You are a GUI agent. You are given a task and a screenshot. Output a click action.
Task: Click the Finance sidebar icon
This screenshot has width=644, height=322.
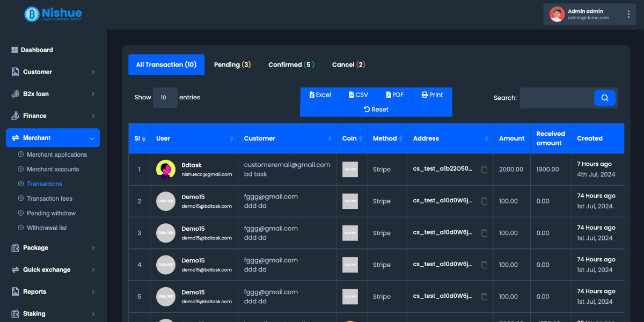15,115
